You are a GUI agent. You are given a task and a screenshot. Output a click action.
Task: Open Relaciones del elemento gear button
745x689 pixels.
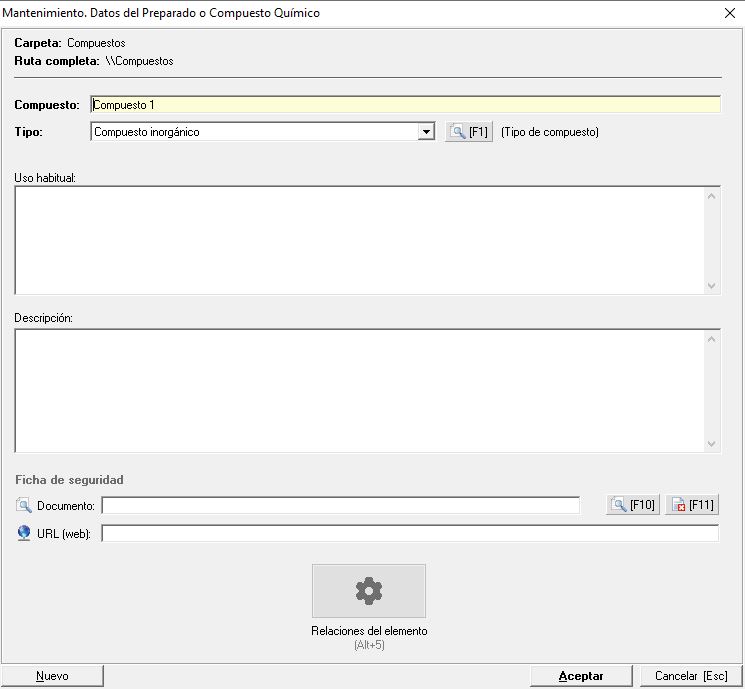point(369,591)
